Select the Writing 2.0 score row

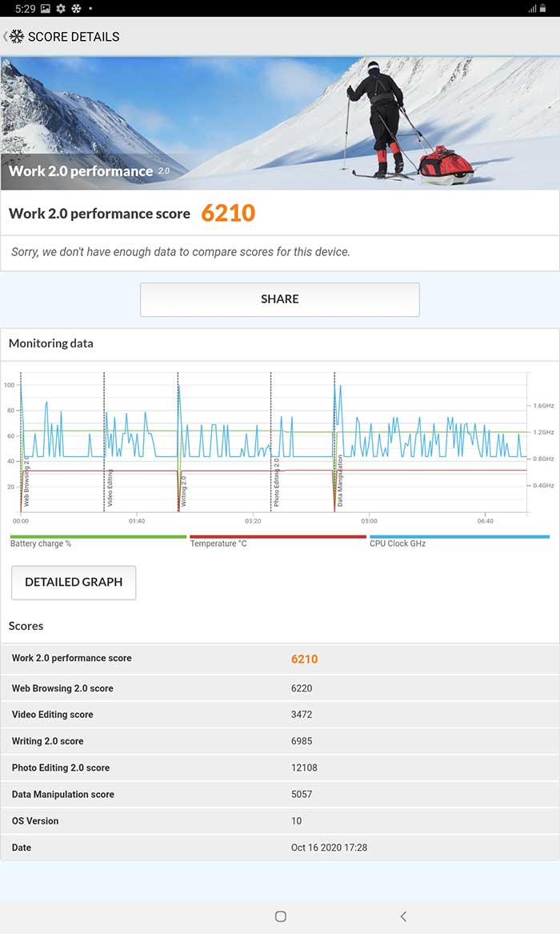(280, 741)
